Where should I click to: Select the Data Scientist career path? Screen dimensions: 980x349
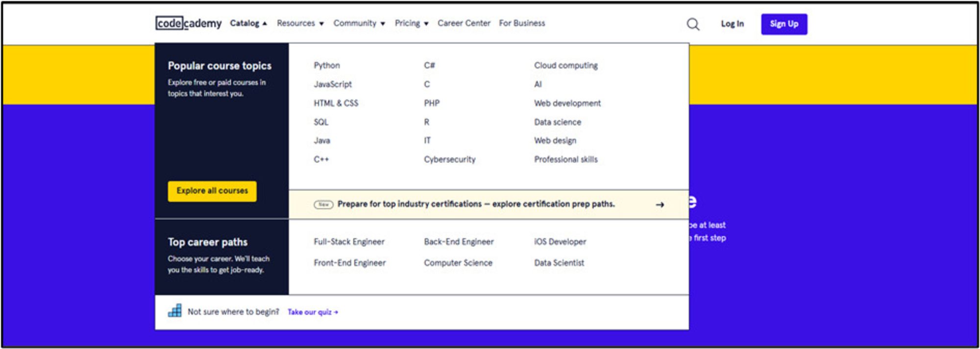pos(559,263)
